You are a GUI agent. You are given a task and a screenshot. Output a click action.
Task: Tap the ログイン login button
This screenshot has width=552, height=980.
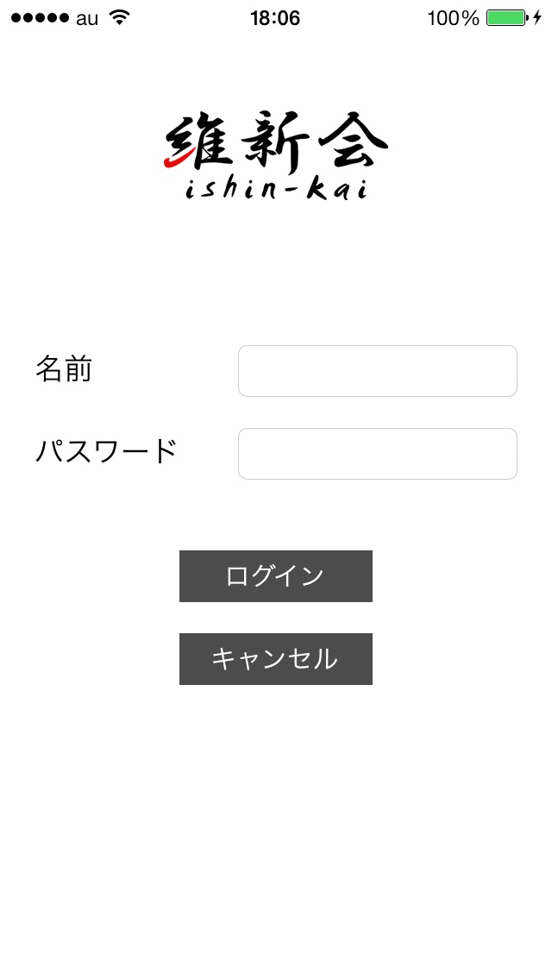click(276, 576)
